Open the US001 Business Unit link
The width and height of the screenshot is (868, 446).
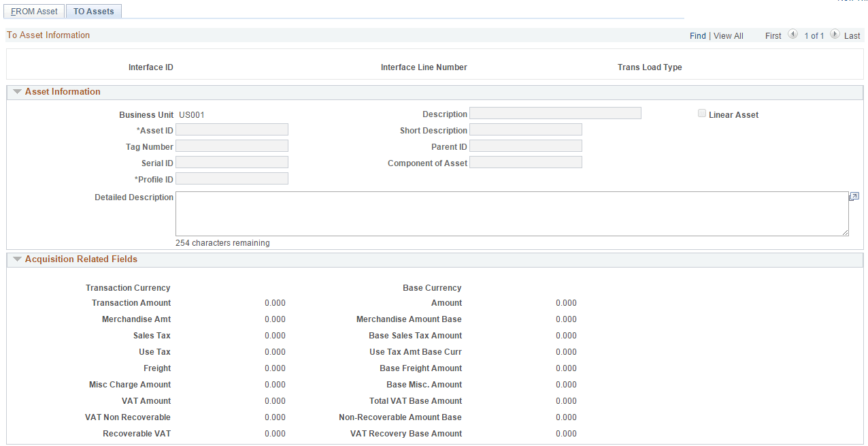pos(191,114)
